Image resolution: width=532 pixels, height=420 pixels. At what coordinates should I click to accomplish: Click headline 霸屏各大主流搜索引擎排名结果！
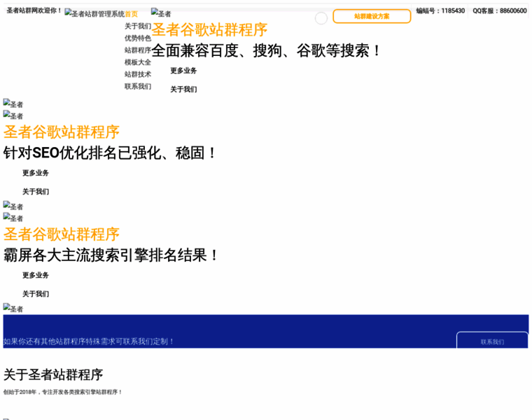click(111, 255)
